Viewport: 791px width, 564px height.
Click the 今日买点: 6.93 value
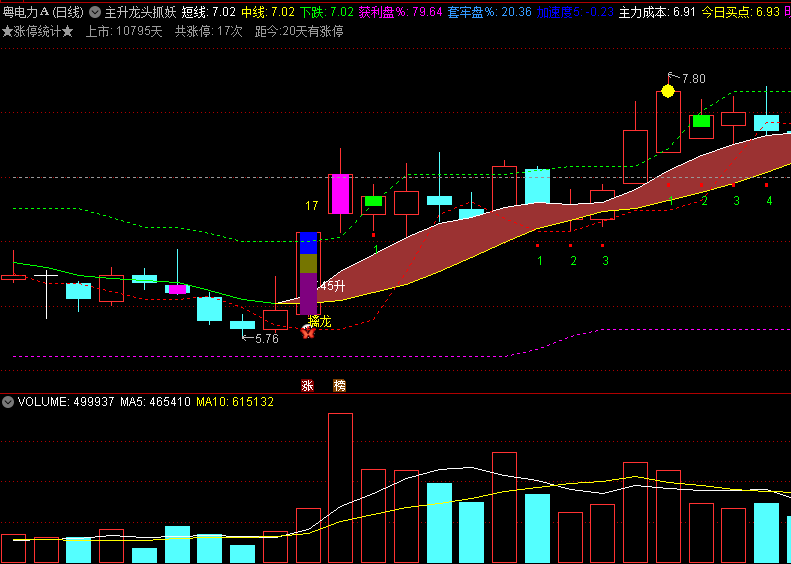(741, 12)
